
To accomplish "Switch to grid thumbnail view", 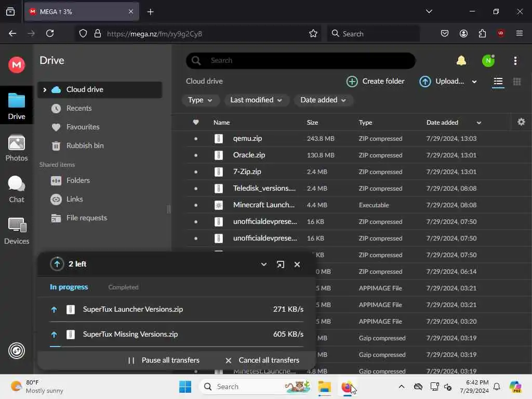I will click(x=517, y=82).
